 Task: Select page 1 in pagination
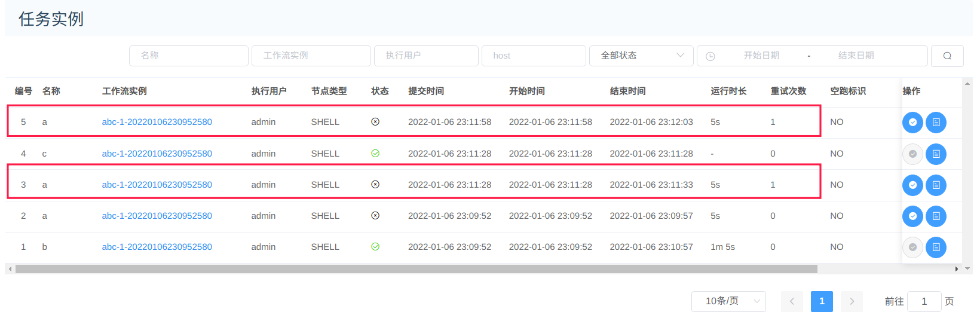[x=822, y=301]
